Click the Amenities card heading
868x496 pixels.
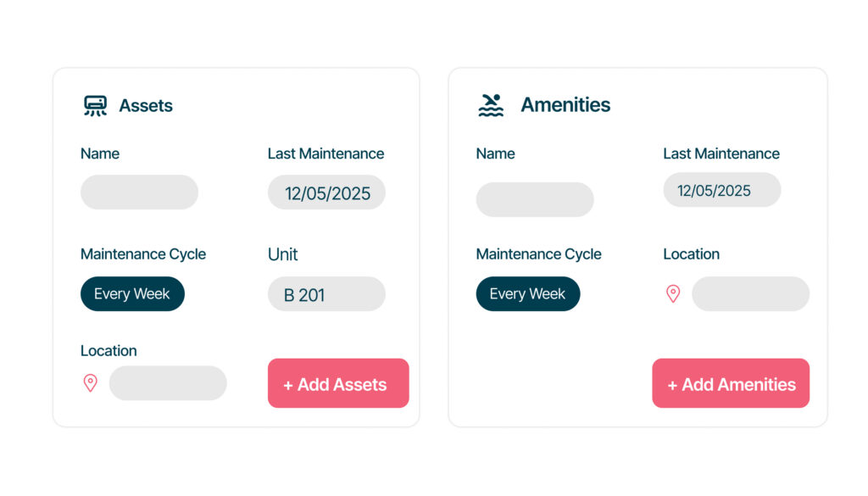click(565, 105)
